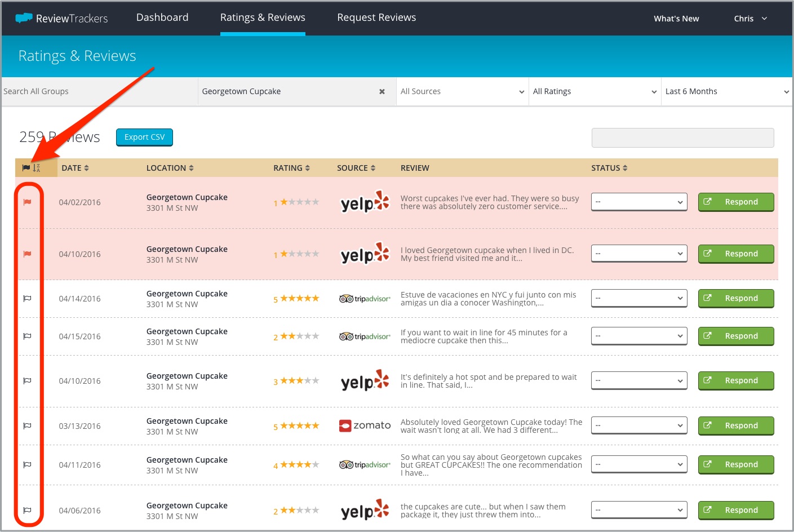Image resolution: width=794 pixels, height=532 pixels.
Task: Flag the 04/10/2016 three-star Yelp review
Action: 27,381
